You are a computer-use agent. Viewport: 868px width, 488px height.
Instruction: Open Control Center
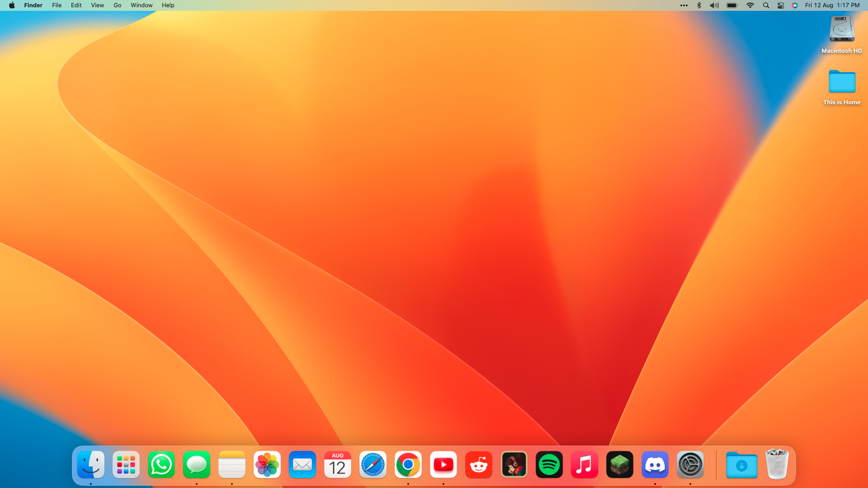pos(781,5)
